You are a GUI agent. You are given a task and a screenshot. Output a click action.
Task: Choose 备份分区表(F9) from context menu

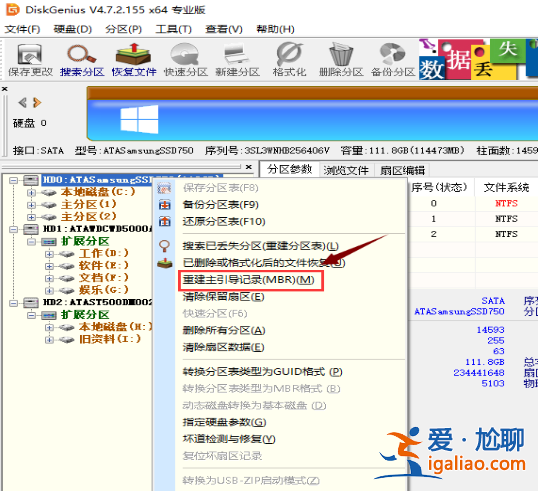coord(221,205)
